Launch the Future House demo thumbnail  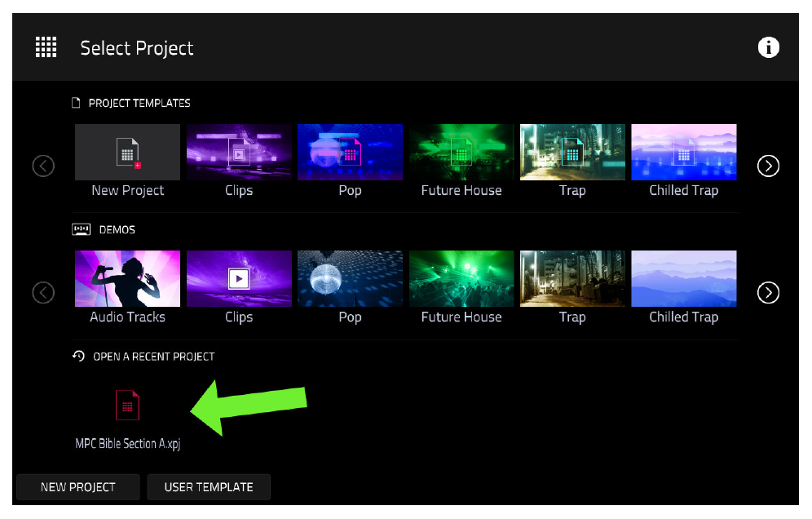(461, 278)
